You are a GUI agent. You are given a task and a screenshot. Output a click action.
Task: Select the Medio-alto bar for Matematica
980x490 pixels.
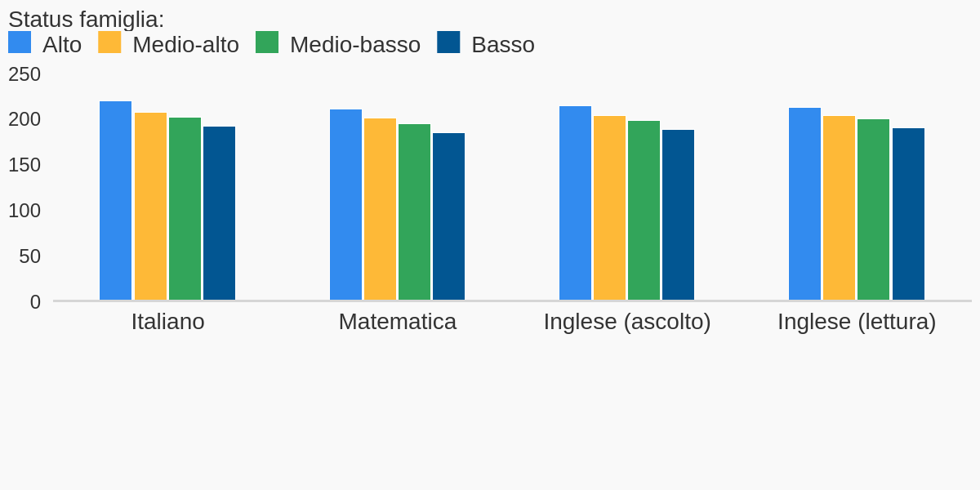pyautogui.click(x=380, y=209)
